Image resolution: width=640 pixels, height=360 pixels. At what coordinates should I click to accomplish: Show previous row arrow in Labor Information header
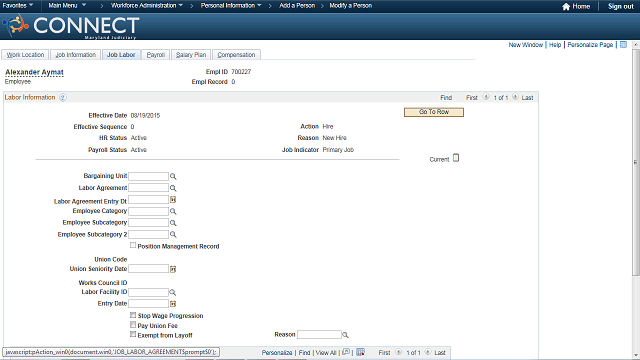tap(486, 97)
